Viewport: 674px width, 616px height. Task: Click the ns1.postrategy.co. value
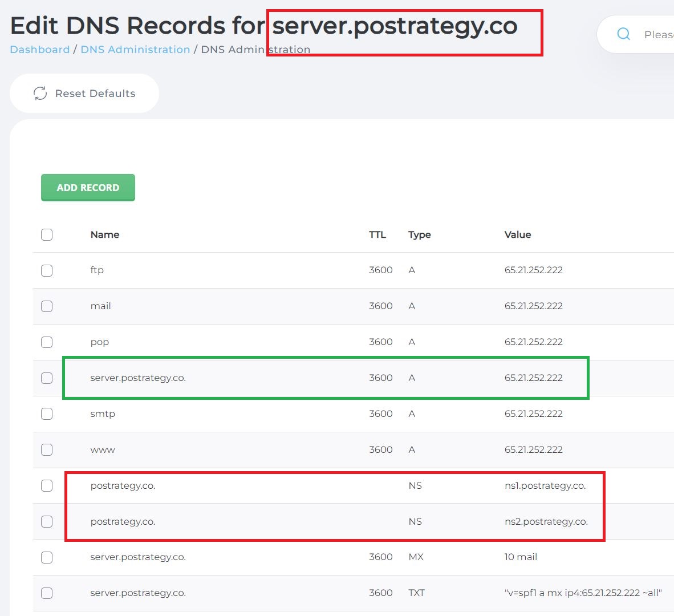click(545, 486)
